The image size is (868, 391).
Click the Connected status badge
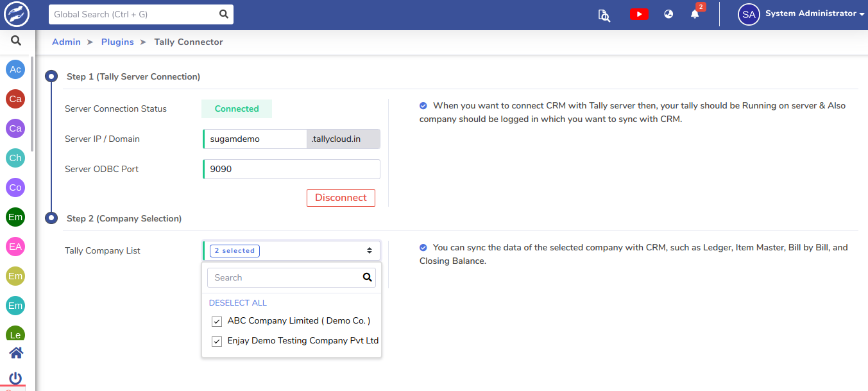[x=237, y=109]
